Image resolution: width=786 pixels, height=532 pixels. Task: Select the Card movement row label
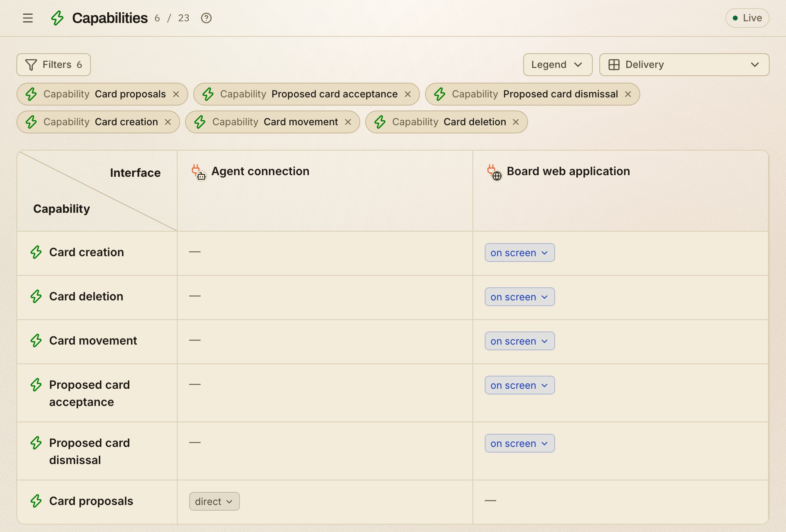pos(93,340)
